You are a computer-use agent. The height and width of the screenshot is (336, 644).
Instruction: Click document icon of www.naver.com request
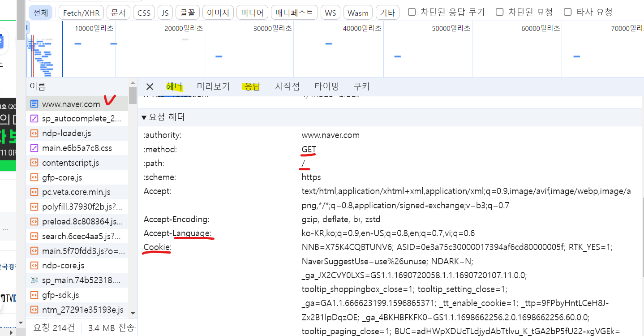pyautogui.click(x=34, y=104)
